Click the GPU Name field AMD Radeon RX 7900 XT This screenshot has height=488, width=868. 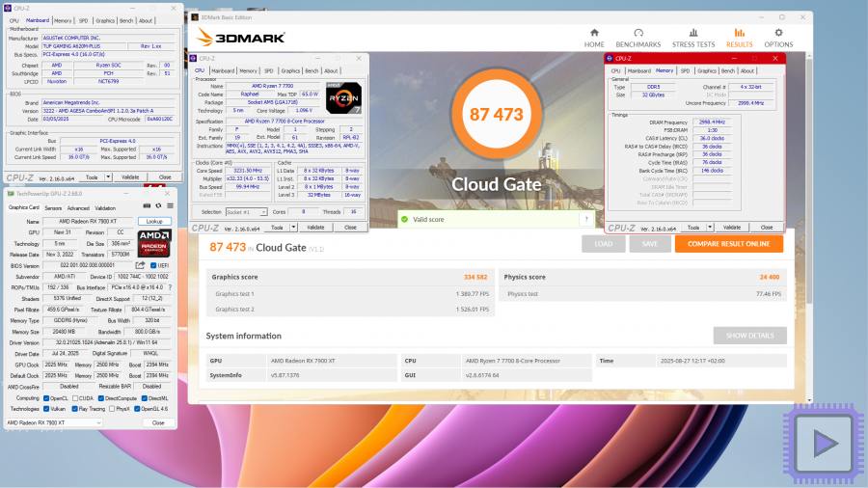tap(88, 221)
